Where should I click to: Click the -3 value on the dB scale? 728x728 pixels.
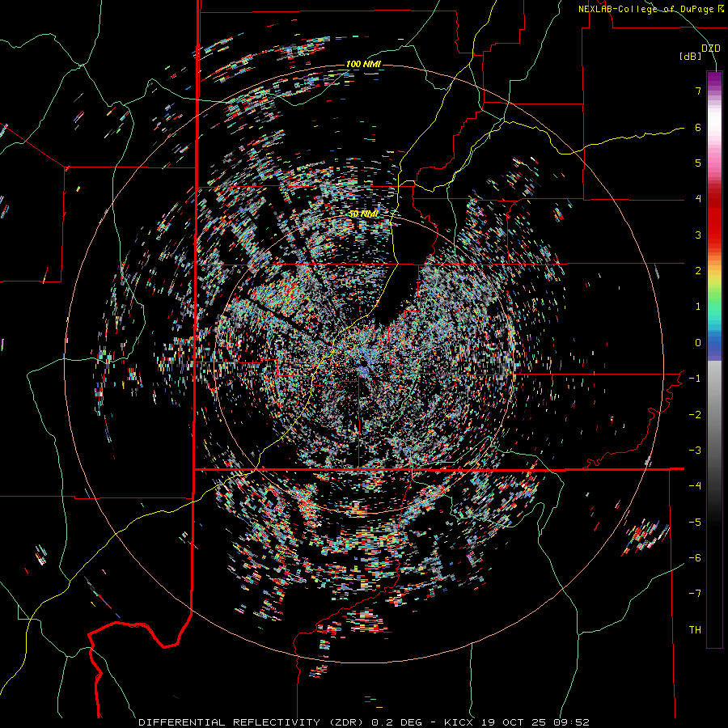pos(695,451)
